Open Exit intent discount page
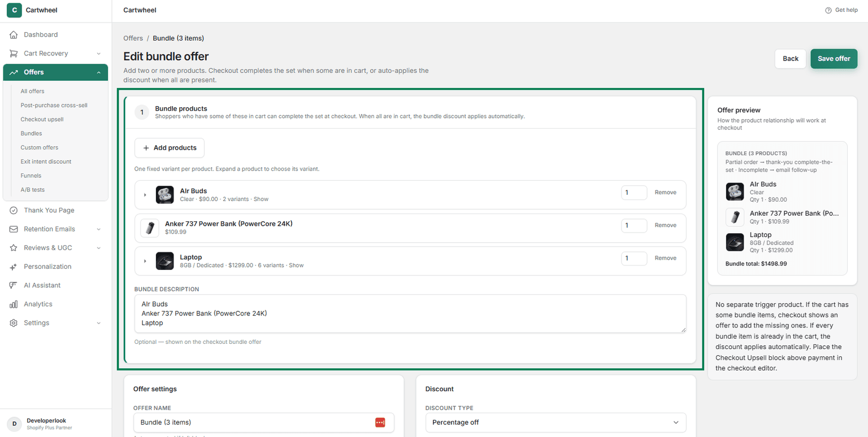The image size is (868, 437). [x=46, y=161]
